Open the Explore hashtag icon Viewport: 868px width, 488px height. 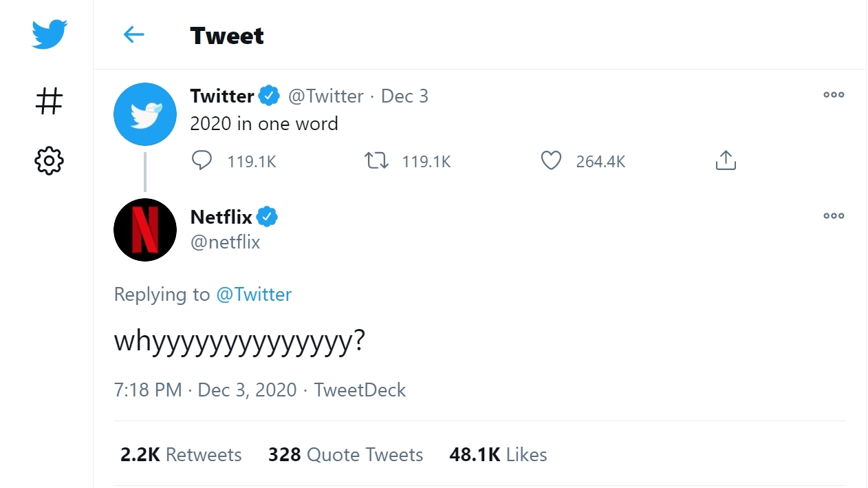tap(49, 101)
